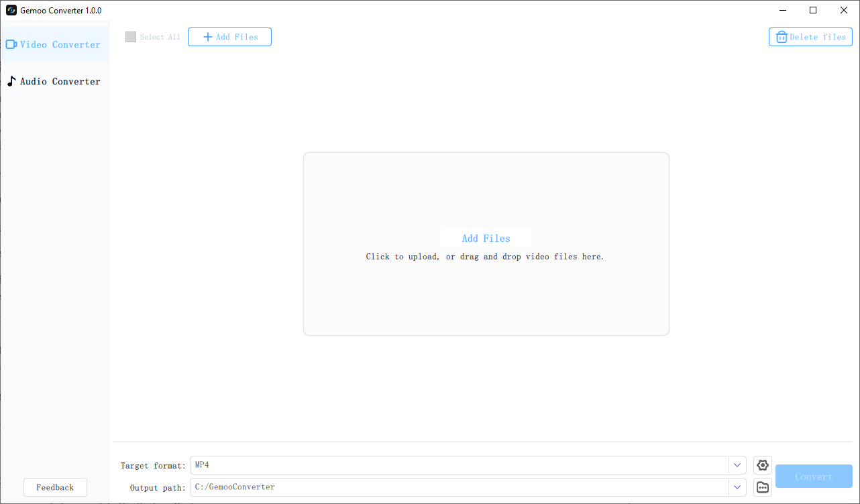Browse output folder icon
This screenshot has height=504, width=860.
762,487
